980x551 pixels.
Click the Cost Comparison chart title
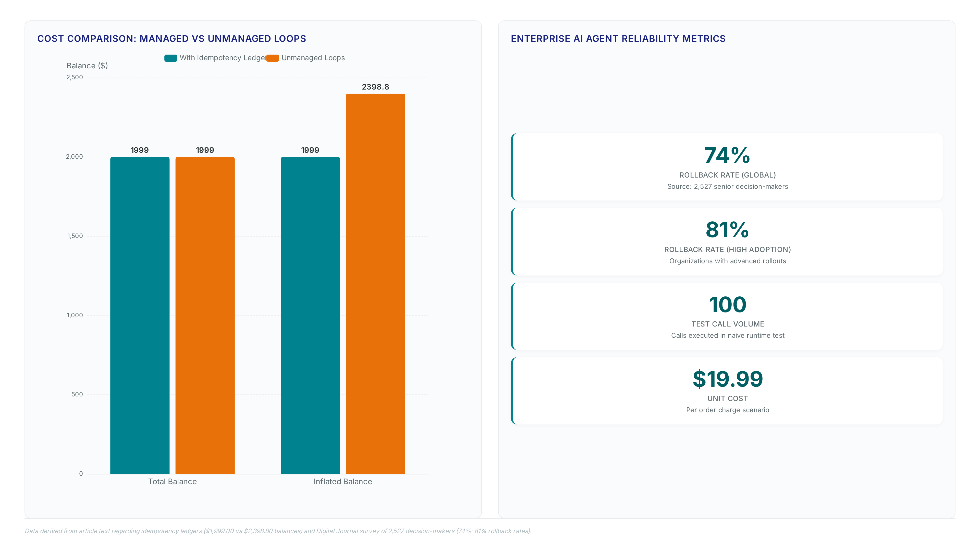[x=171, y=39]
